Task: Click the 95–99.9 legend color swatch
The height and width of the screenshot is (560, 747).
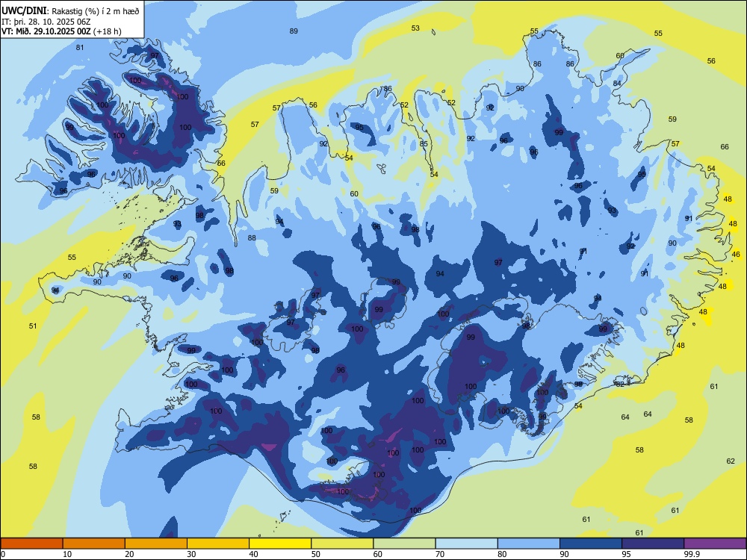Action: (653, 544)
